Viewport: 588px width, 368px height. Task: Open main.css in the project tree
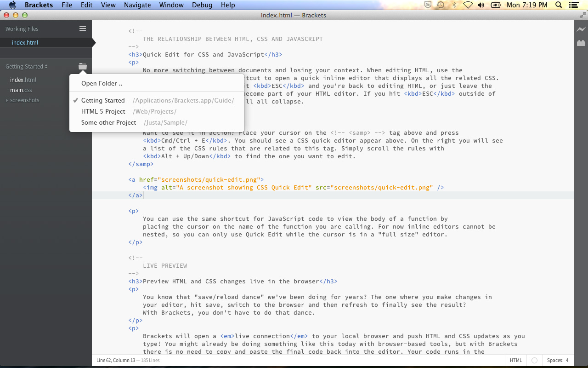[21, 90]
